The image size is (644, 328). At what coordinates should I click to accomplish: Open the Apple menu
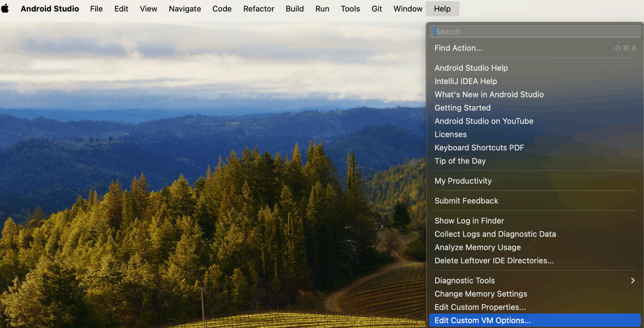[x=5, y=9]
